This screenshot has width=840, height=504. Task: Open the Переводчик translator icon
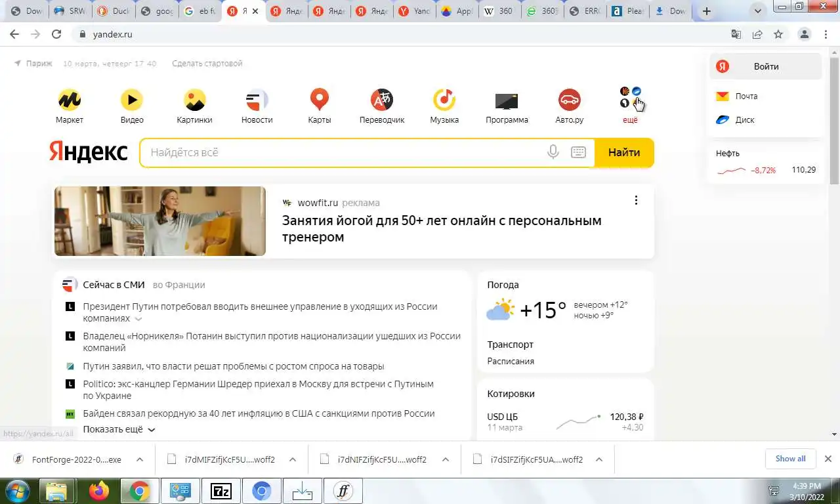tap(382, 100)
